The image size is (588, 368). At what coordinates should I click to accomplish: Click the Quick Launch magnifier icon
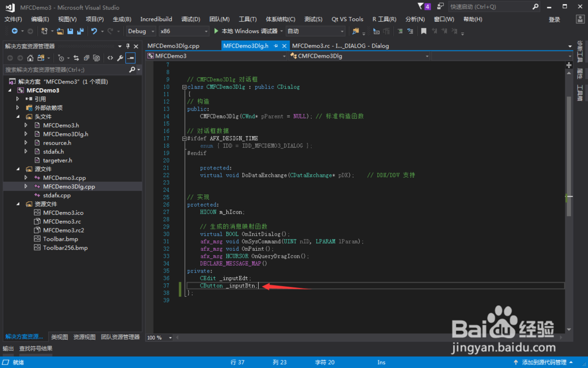coord(535,6)
